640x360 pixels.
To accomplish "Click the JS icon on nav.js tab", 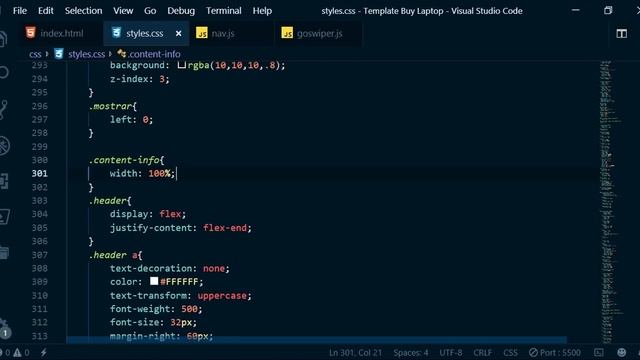I will pos(202,33).
